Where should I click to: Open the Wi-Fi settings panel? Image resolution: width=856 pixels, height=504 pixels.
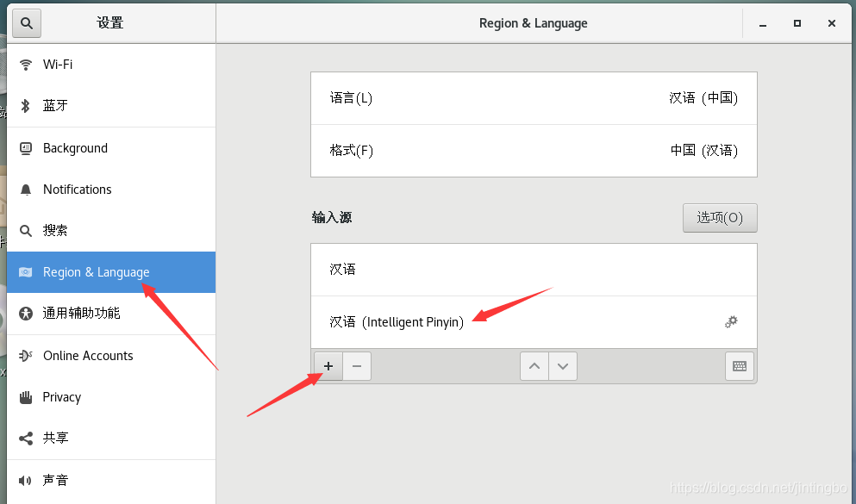pyautogui.click(x=111, y=65)
